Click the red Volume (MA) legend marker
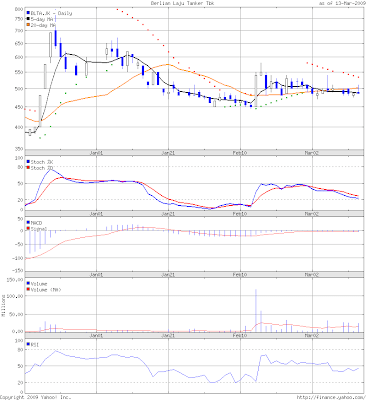 coord(28,290)
